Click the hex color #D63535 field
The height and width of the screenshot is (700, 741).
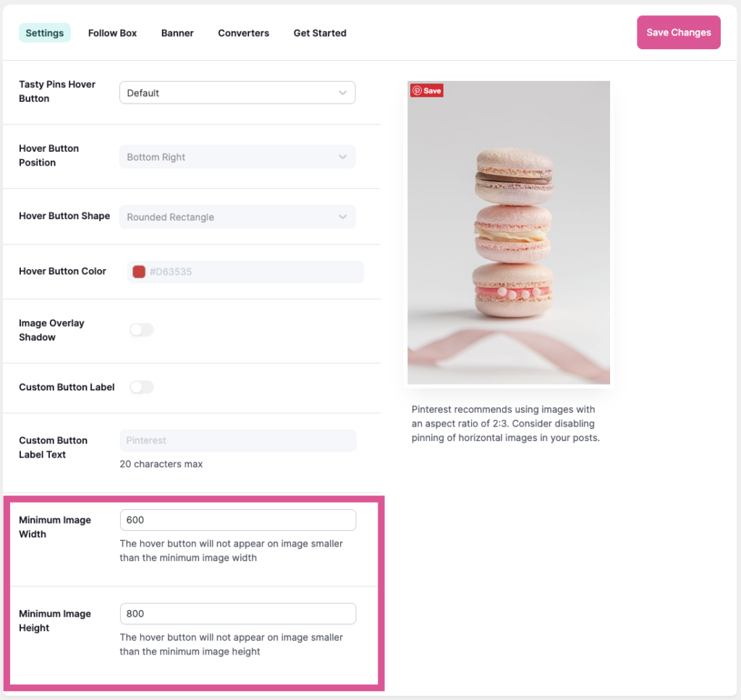tap(253, 272)
